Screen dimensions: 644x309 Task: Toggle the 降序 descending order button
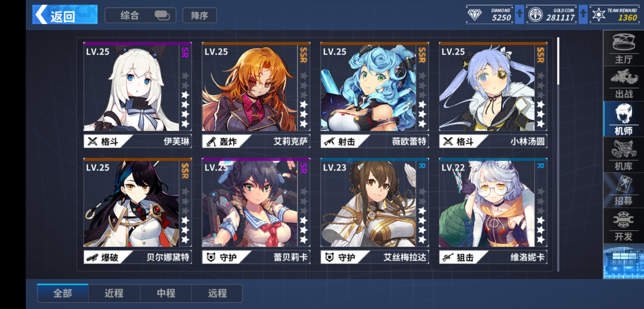[200, 15]
